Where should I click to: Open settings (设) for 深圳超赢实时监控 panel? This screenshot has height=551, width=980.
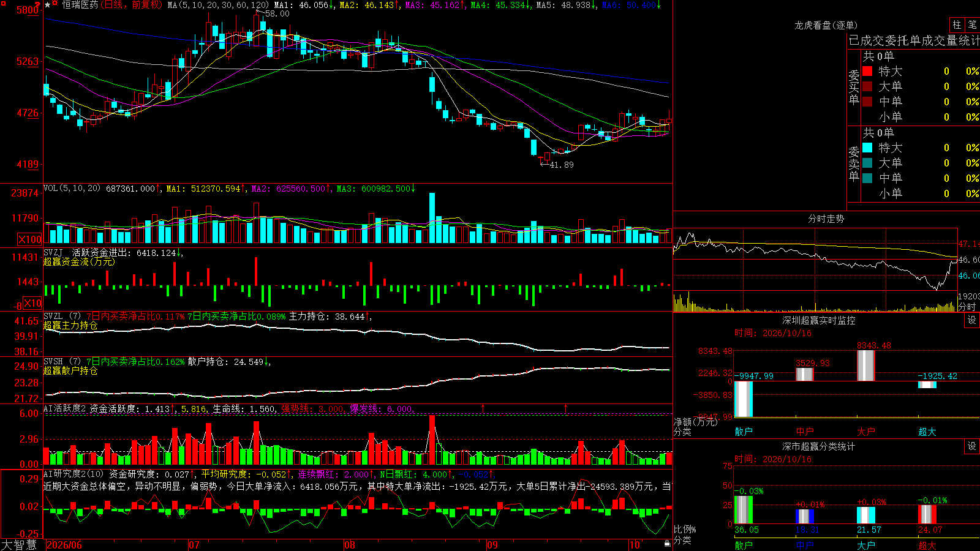972,320
